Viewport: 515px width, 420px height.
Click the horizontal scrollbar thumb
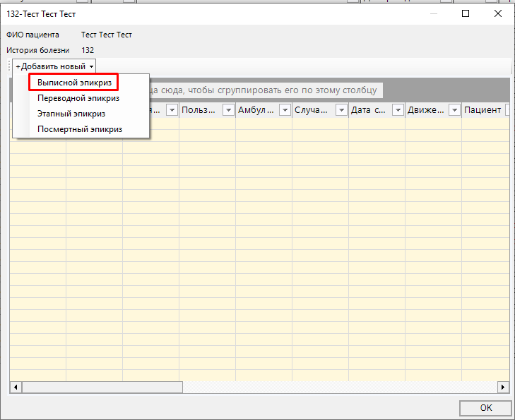click(x=102, y=387)
